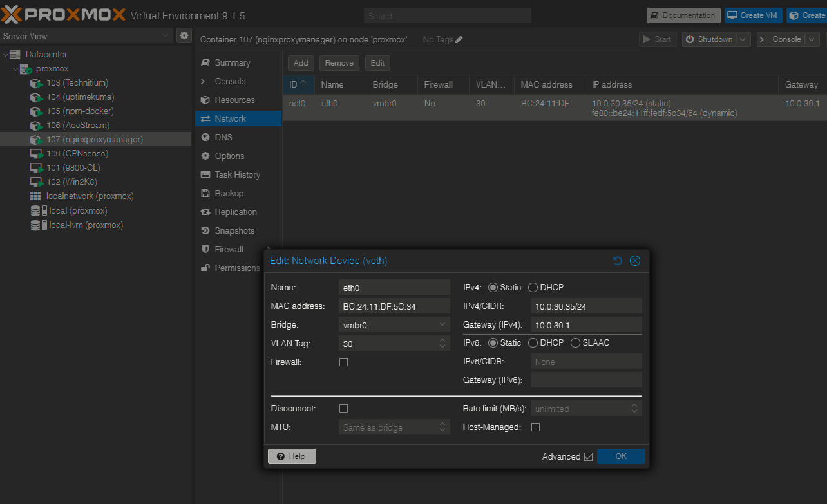Viewport: 827px width, 504px height.
Task: Click the VM monitor icon for 101 (9800-CL)
Action: 36,168
